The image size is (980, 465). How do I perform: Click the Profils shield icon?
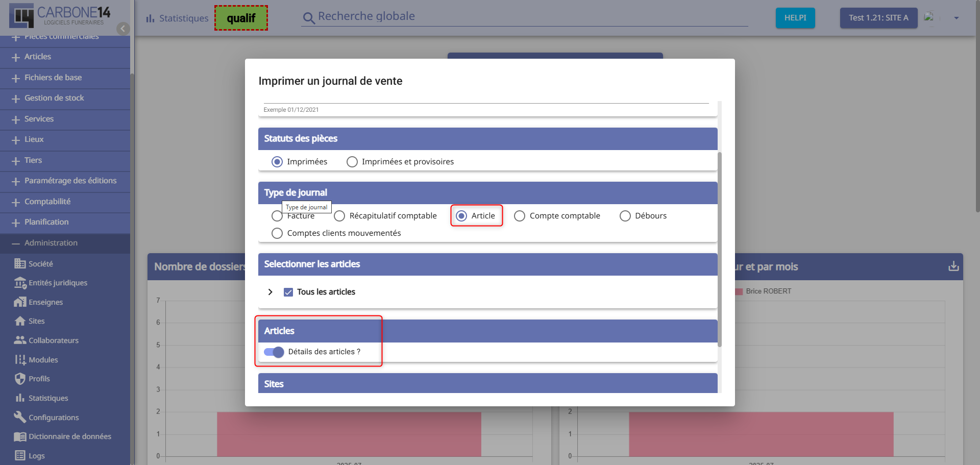pos(20,379)
